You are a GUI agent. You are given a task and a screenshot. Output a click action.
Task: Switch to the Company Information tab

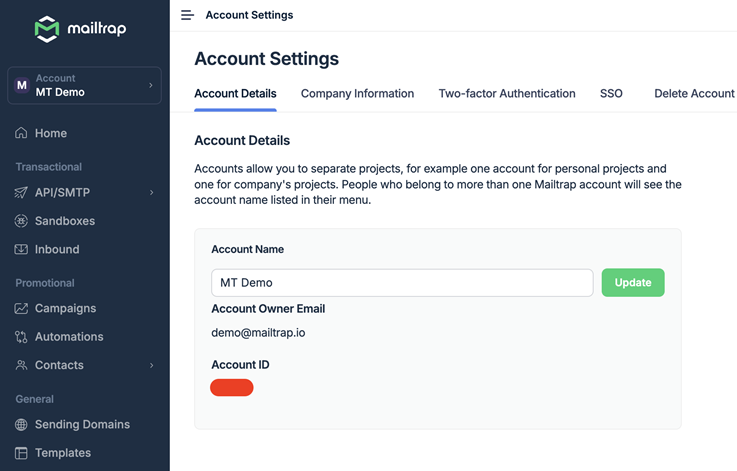pyautogui.click(x=357, y=93)
